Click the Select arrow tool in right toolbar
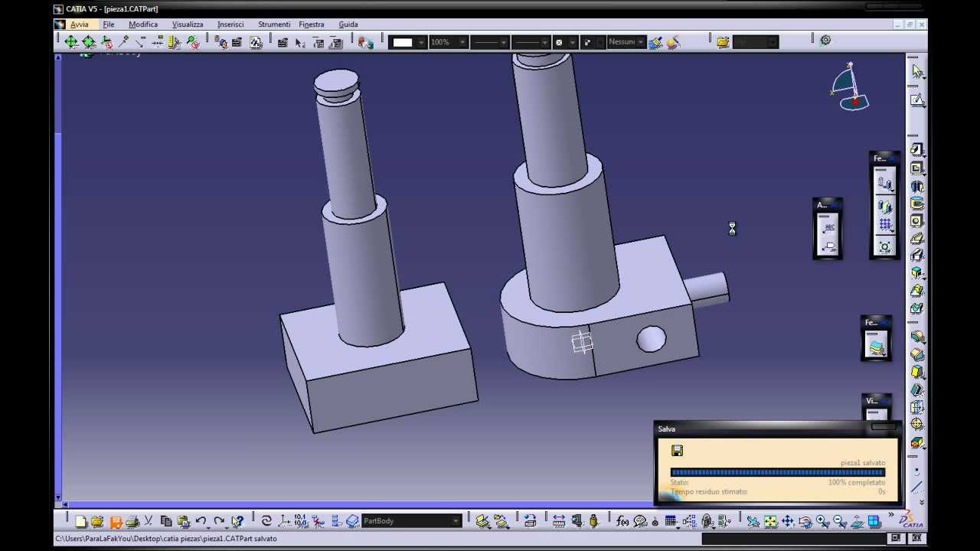 point(917,72)
